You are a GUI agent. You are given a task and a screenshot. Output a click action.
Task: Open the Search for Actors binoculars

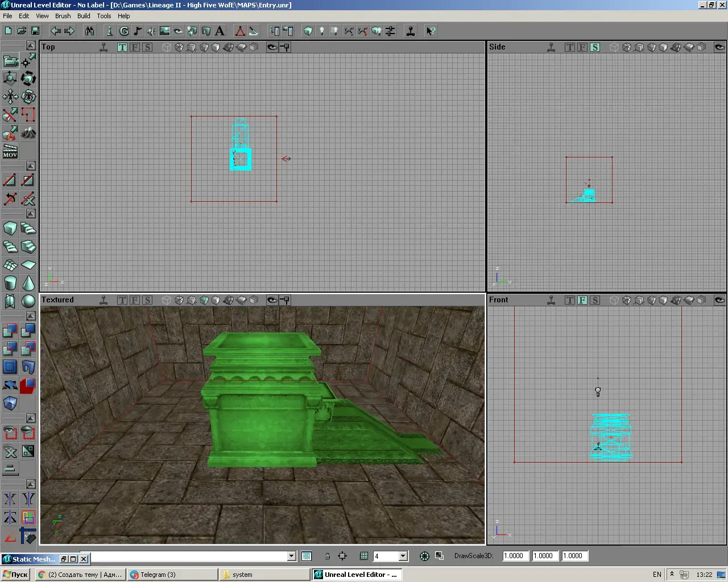pos(89,31)
